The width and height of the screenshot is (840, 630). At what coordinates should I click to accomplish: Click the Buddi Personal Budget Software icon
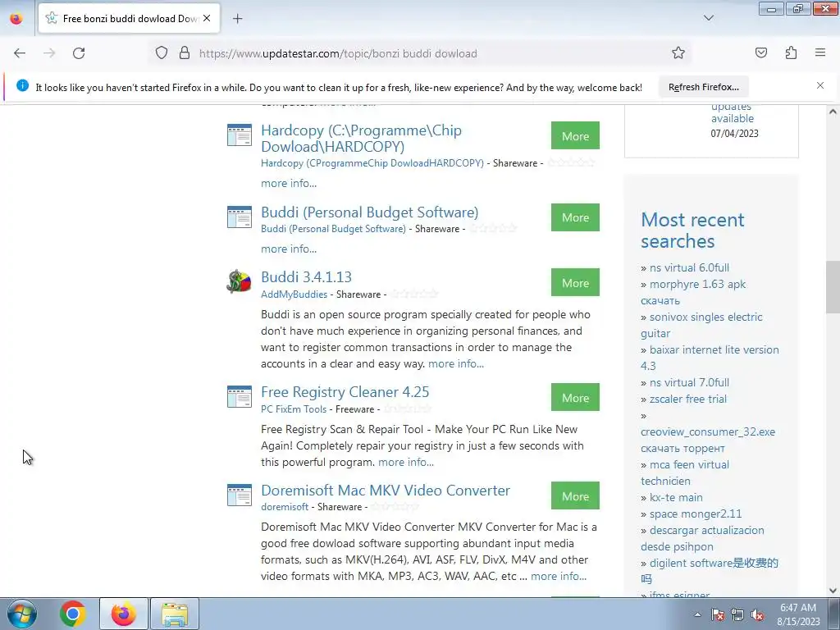pyautogui.click(x=239, y=217)
